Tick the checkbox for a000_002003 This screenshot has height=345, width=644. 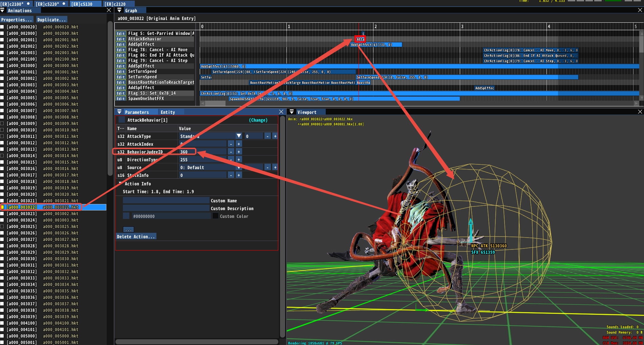(2, 53)
